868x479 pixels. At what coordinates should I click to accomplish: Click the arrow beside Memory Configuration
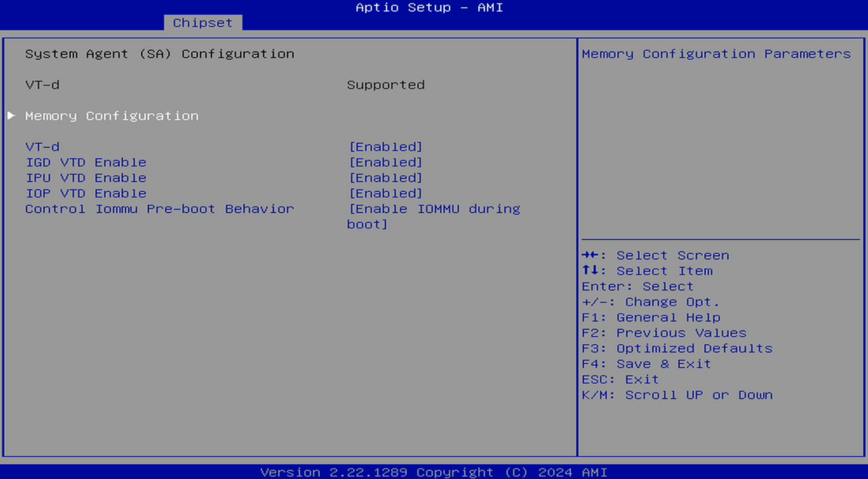pyautogui.click(x=11, y=115)
